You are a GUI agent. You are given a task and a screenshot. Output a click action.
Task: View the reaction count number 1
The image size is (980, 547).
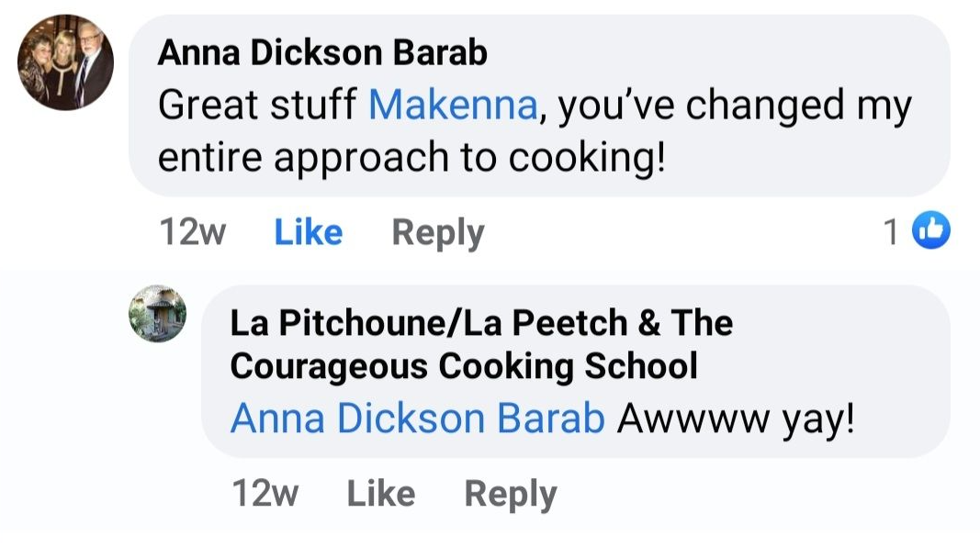pyautogui.click(x=890, y=233)
